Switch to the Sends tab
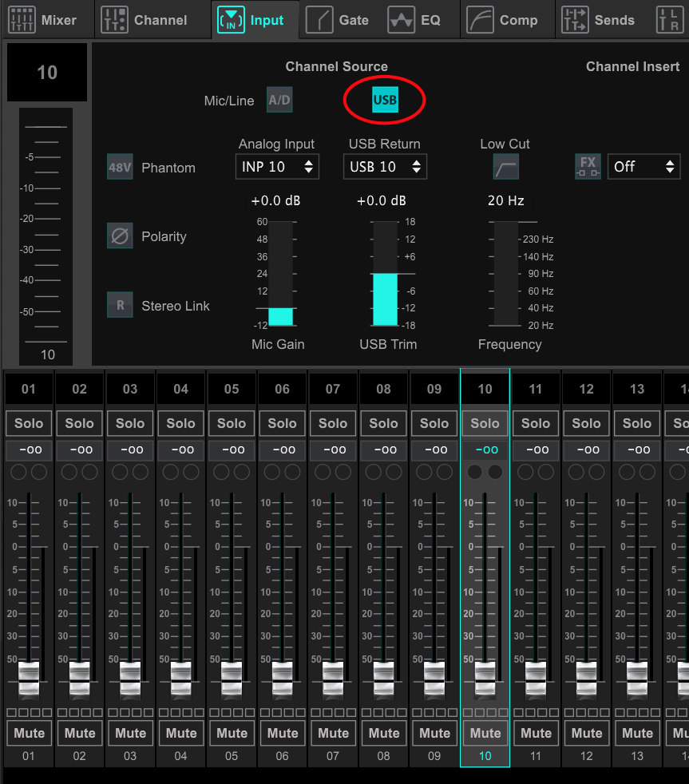 (x=599, y=20)
